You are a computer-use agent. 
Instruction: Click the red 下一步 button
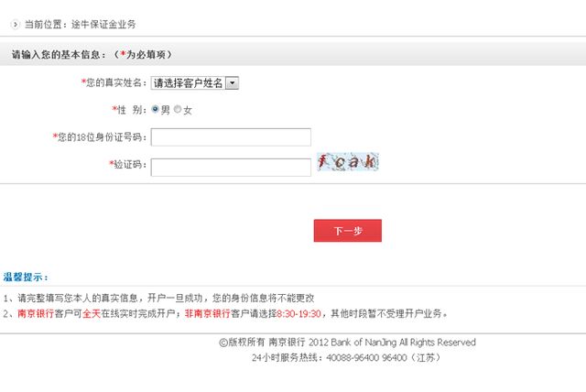point(348,231)
